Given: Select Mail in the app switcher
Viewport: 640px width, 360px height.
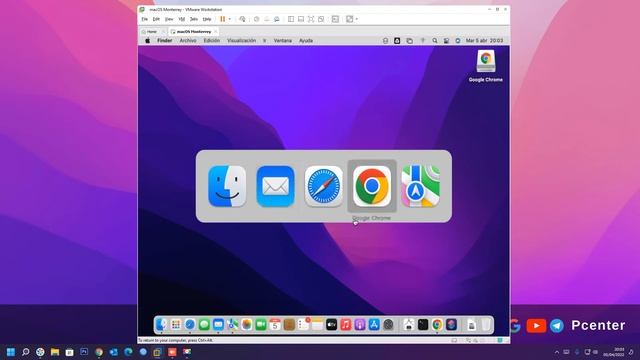Looking at the screenshot, I should click(x=276, y=186).
